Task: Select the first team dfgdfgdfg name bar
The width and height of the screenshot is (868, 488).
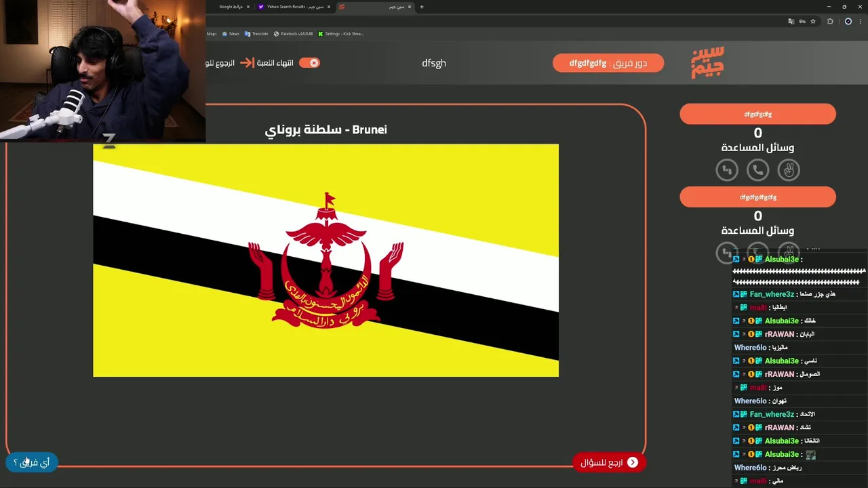Action: (x=757, y=114)
